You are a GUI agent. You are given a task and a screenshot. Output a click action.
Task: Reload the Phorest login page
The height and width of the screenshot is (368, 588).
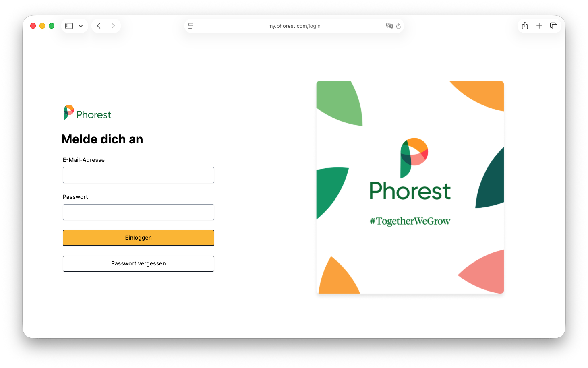click(399, 26)
